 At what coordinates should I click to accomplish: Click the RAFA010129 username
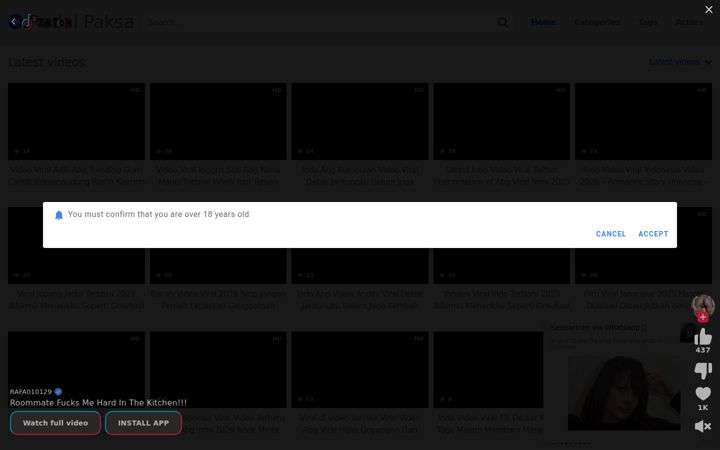[31, 392]
